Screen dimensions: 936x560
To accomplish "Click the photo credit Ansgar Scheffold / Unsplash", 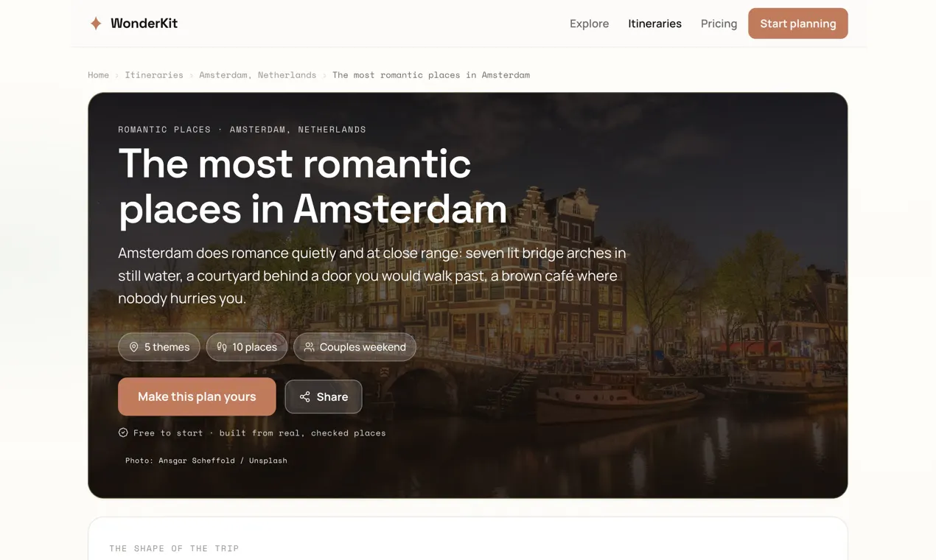I will coord(206,461).
